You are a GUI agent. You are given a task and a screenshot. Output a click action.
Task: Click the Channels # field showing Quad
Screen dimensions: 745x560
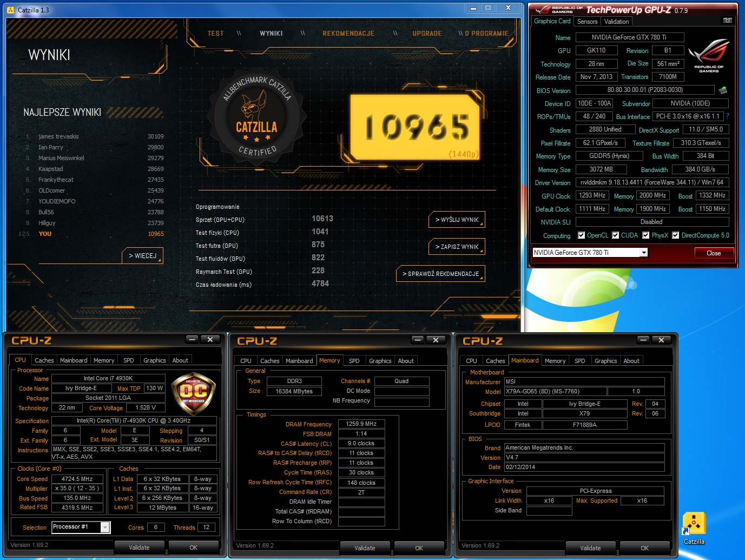(401, 381)
